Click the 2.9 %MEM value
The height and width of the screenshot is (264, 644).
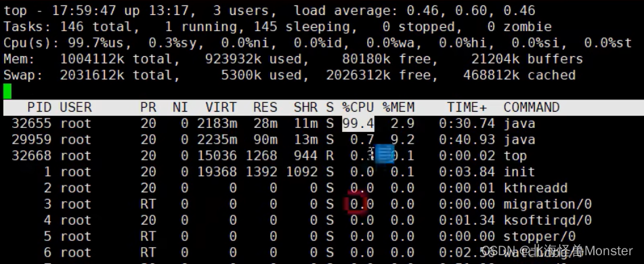coord(402,124)
